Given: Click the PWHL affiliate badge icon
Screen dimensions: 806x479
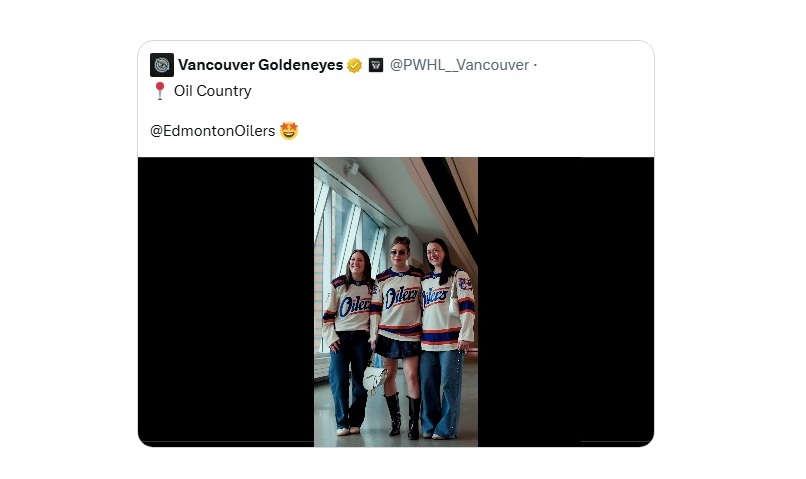Looking at the screenshot, I should point(376,65).
